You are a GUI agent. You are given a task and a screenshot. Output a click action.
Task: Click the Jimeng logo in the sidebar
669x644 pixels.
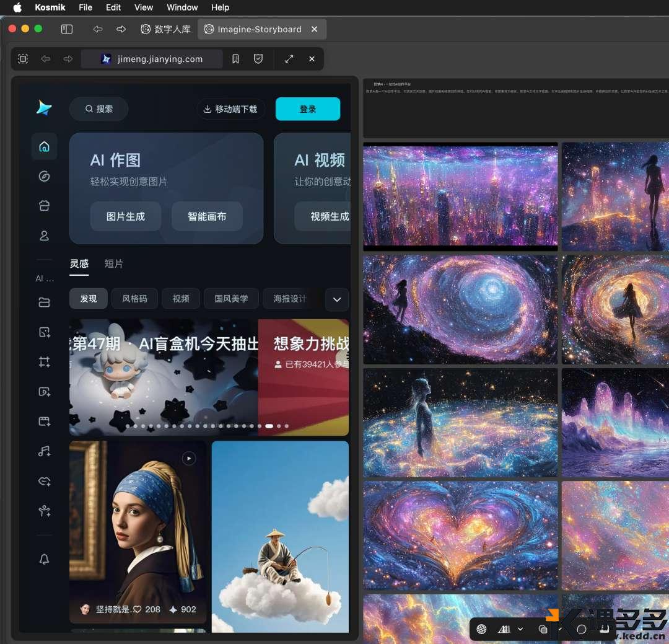coord(44,108)
